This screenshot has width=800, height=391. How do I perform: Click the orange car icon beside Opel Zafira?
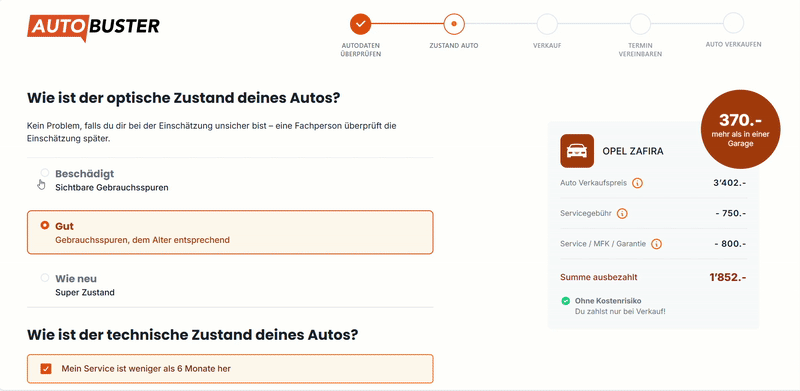(x=577, y=151)
